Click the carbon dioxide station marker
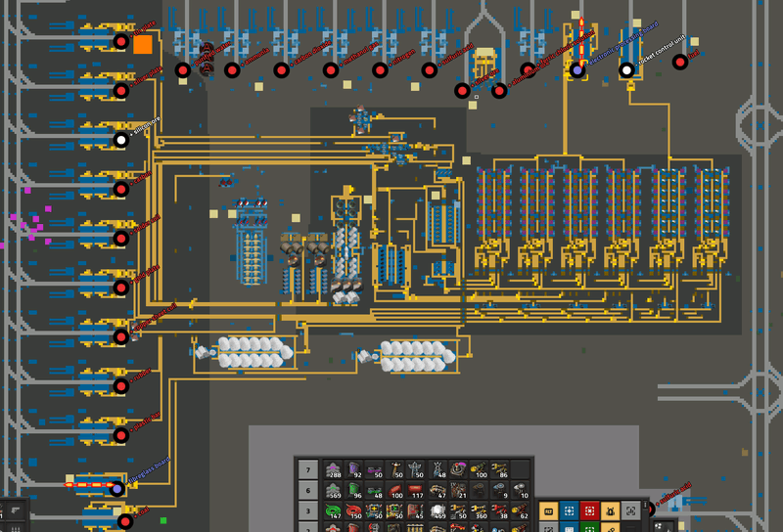783x532 pixels. [x=281, y=70]
